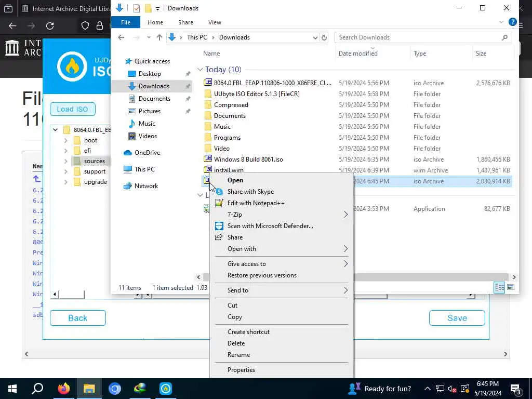Screen dimensions: 532x399
Task: Switch to the Home ribbon tab
Action: 155,22
